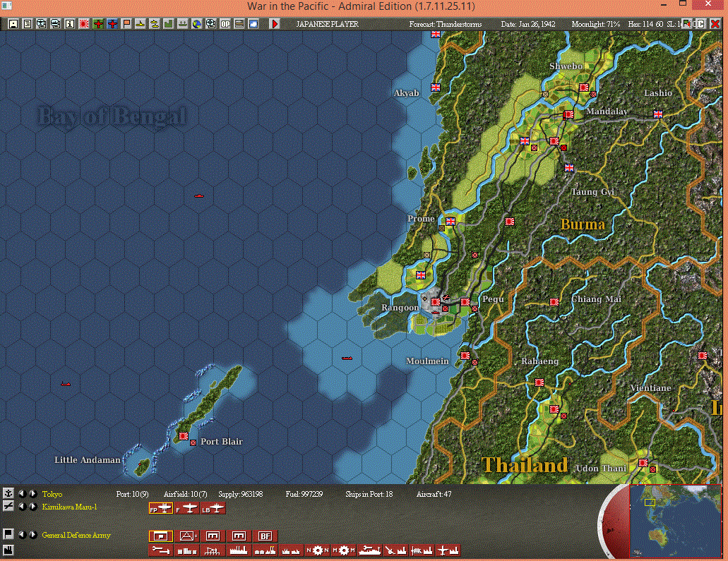Select the triangle artillery unit filter button
This screenshot has height=561, width=728.
point(186,536)
